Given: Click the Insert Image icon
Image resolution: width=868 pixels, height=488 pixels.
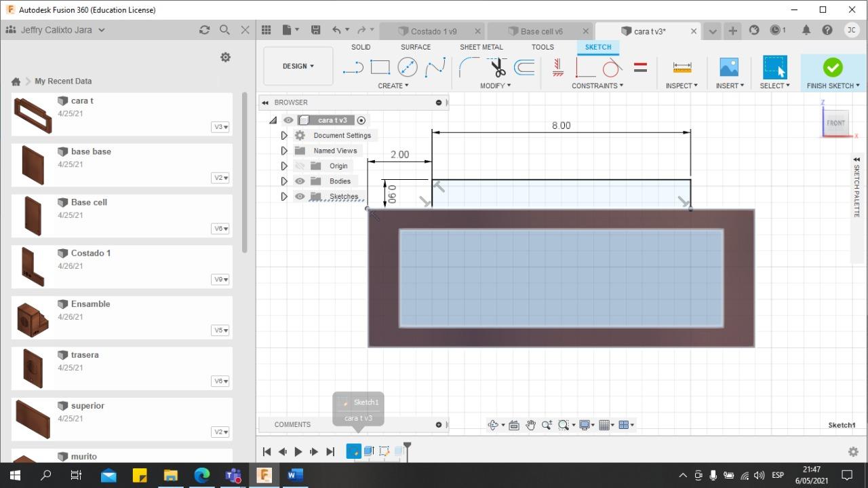Looking at the screenshot, I should 729,67.
